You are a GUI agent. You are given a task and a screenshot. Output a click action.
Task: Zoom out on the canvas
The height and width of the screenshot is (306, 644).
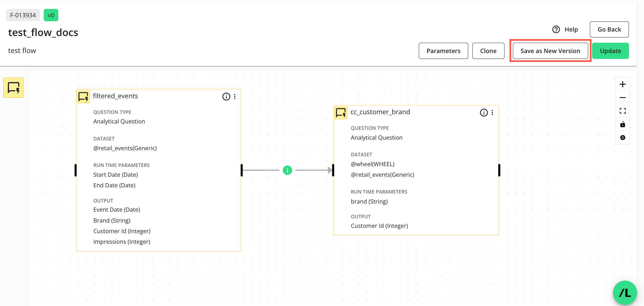click(623, 98)
